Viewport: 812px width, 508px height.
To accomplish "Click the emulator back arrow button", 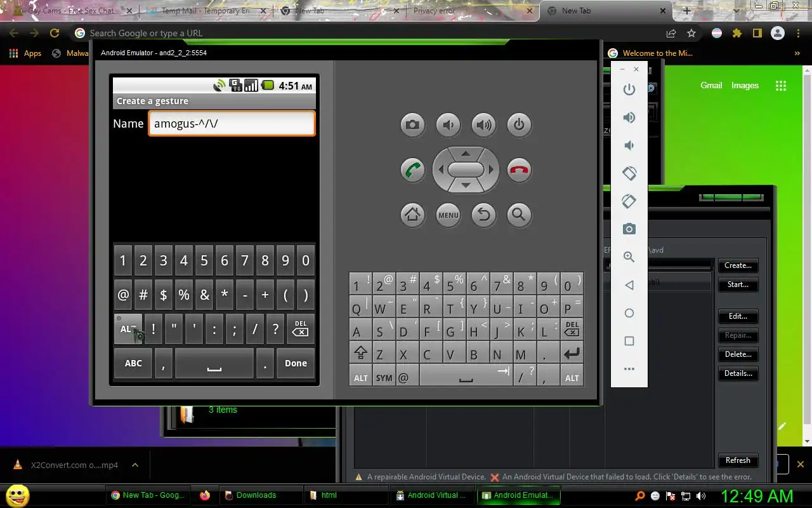I will pyautogui.click(x=483, y=215).
